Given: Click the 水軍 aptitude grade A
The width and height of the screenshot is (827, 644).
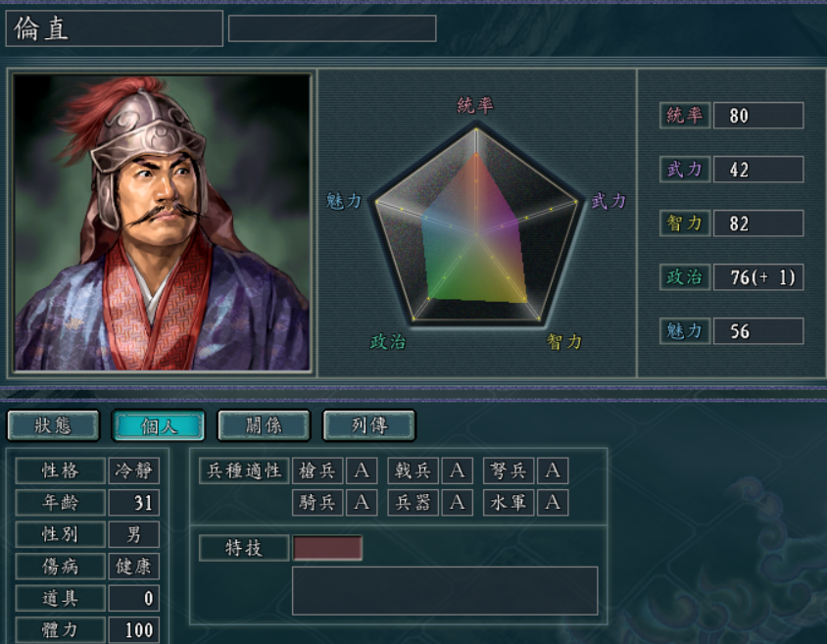Looking at the screenshot, I should coord(553,502).
